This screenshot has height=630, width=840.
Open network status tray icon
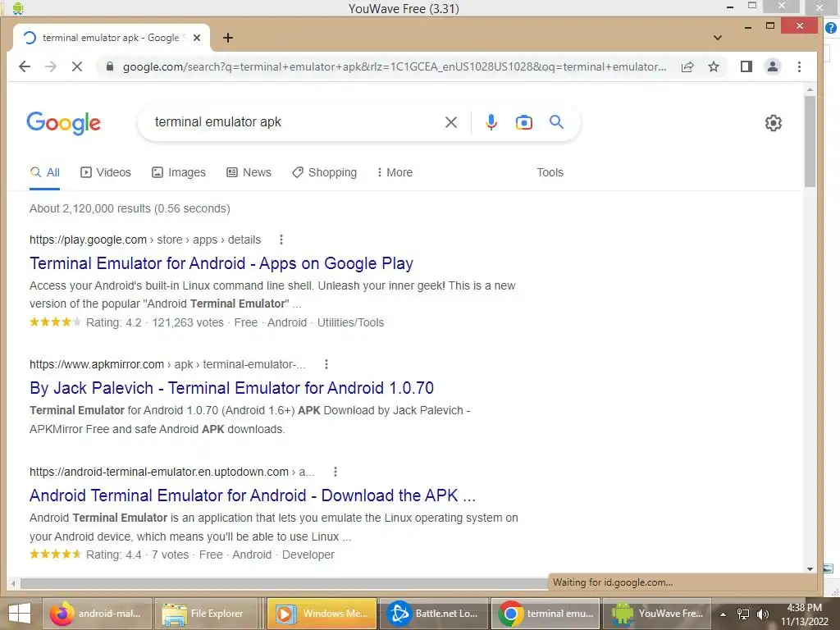click(743, 614)
